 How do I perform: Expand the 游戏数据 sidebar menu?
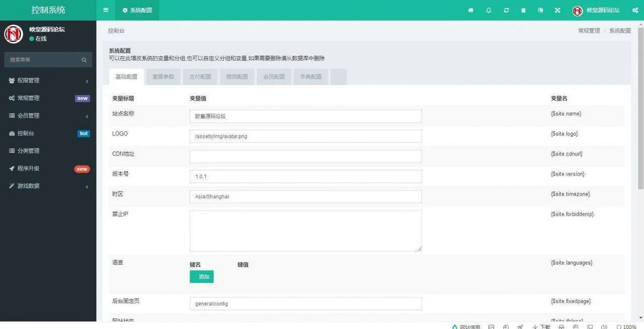pos(48,186)
